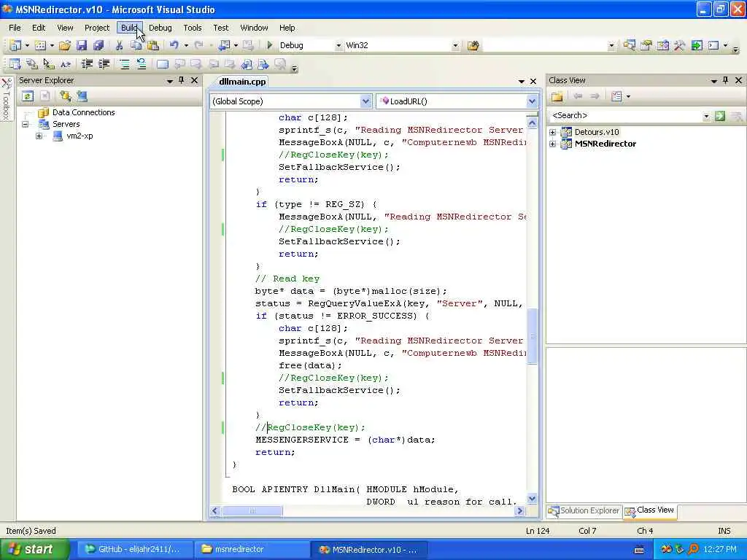Click the Connect to Database icon in Server Explorer

65,96
